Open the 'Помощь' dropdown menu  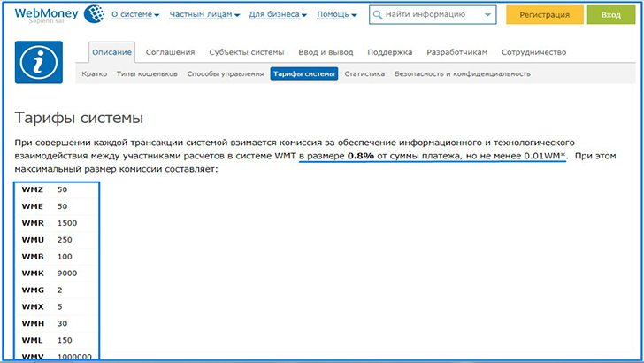coord(337,14)
